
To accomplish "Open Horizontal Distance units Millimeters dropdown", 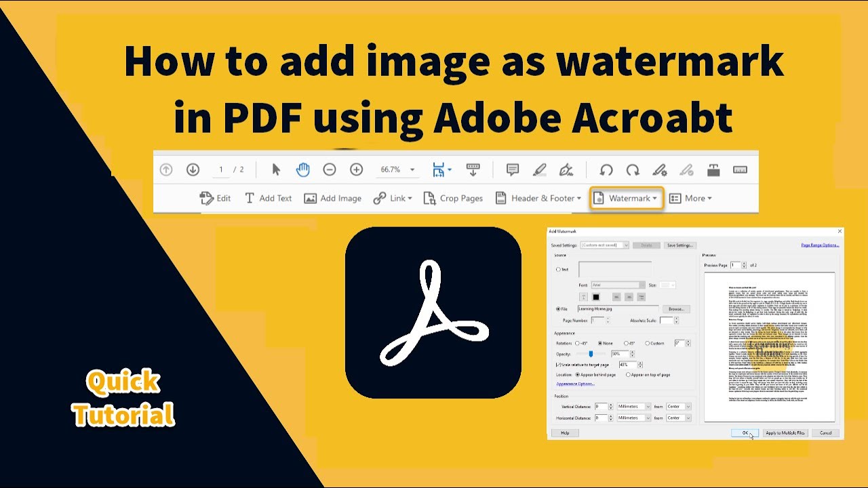I will click(x=633, y=418).
